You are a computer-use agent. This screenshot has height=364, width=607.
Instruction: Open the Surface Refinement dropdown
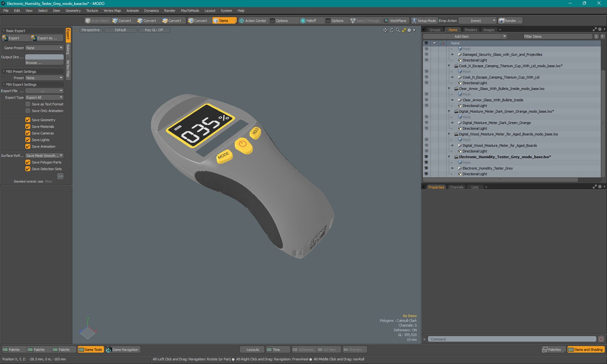pos(45,156)
